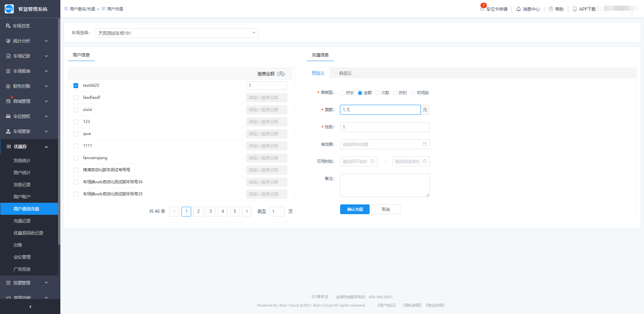This screenshot has height=314, width=644.
Task: Click the 确认充值 button
Action: click(355, 209)
